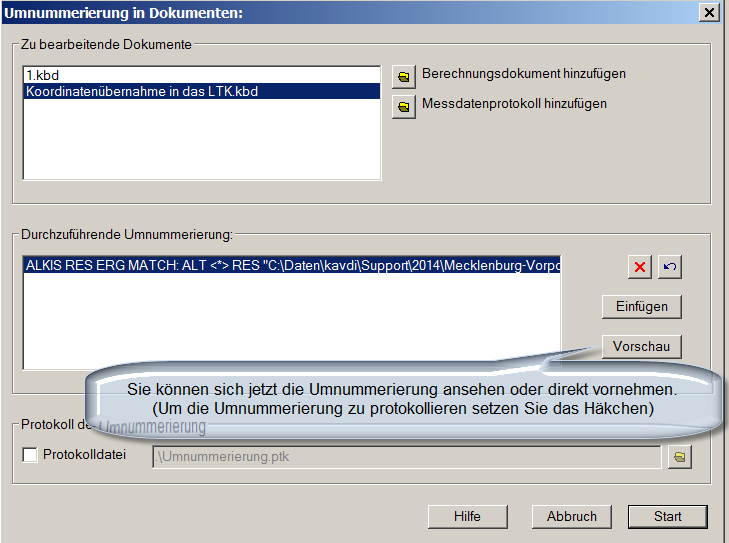This screenshot has height=543, width=729.
Task: Click the Umnummerierung.ptk file path field
Action: (405, 457)
